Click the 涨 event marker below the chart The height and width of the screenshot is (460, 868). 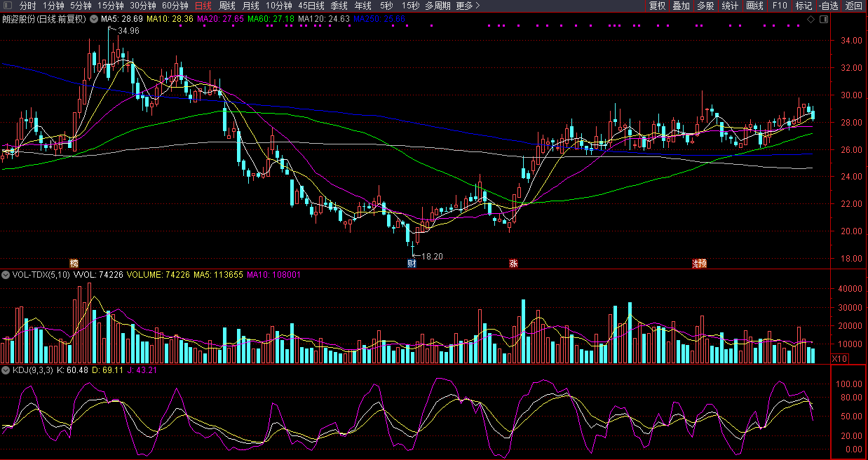coord(513,264)
